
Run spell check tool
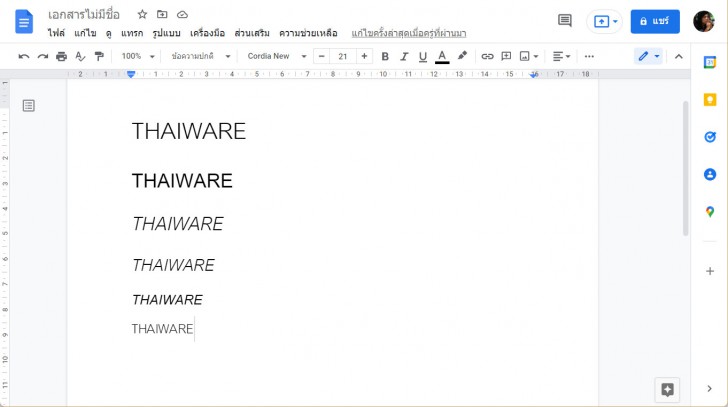[80, 57]
